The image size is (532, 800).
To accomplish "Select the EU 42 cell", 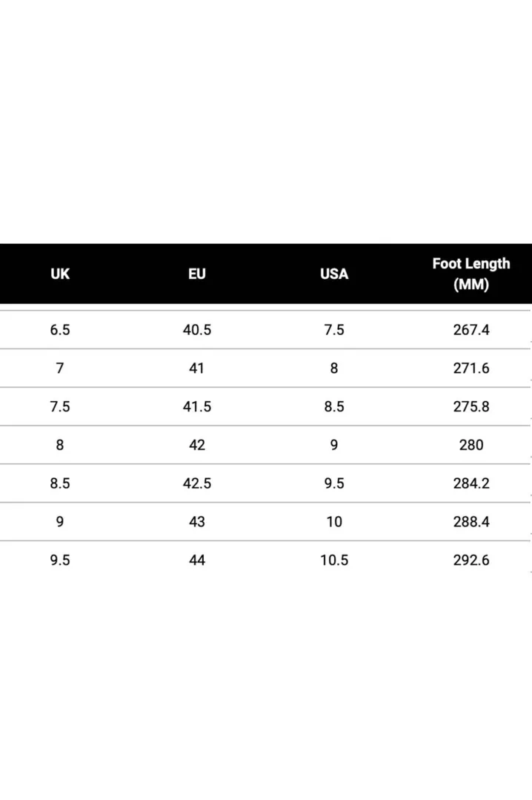I will coord(197,445).
